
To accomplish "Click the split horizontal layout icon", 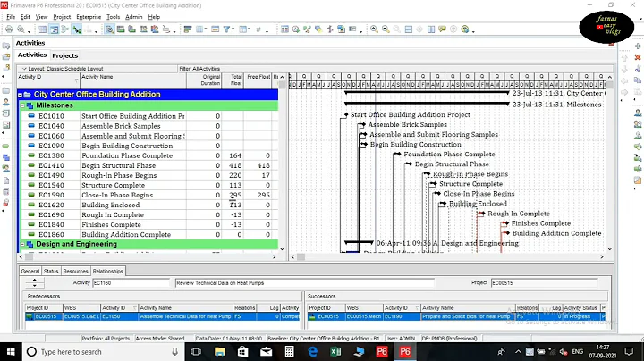I will click(x=408, y=29).
